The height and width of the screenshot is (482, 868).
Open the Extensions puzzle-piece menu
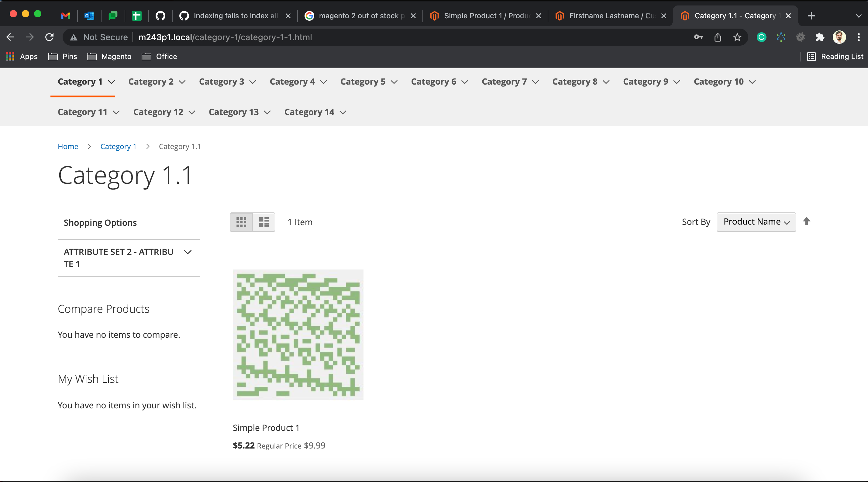tap(820, 37)
